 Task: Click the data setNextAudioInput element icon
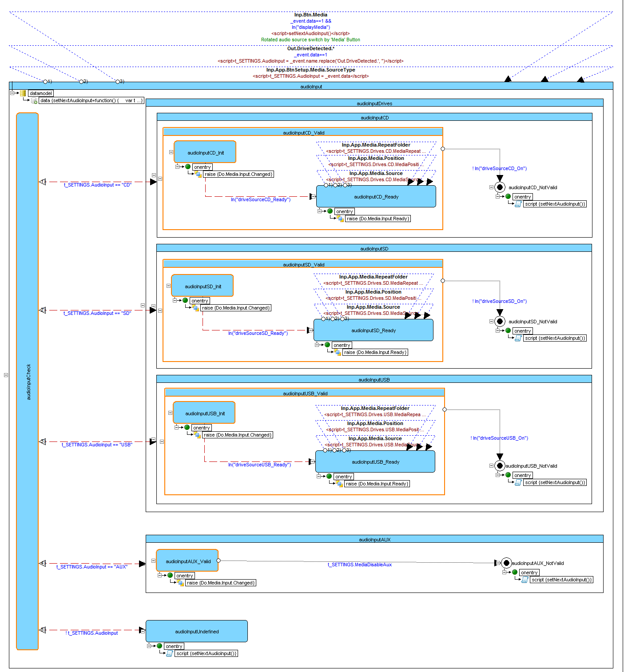(x=34, y=101)
